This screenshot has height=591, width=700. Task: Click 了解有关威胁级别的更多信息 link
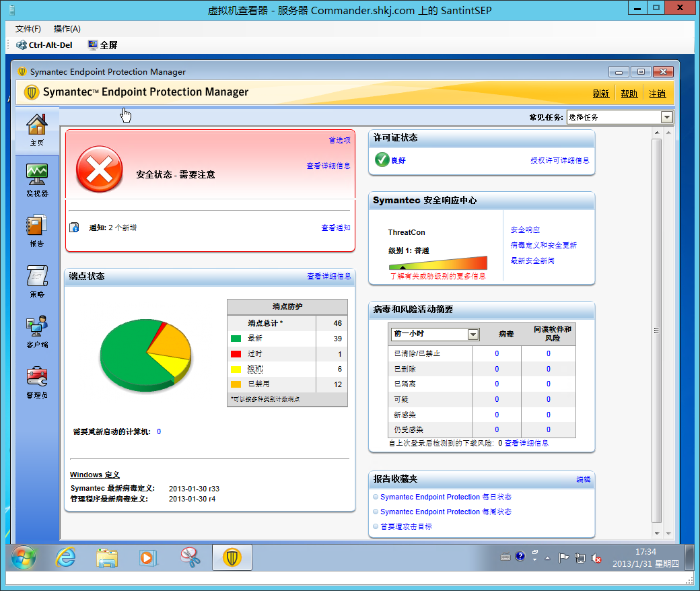pyautogui.click(x=438, y=276)
